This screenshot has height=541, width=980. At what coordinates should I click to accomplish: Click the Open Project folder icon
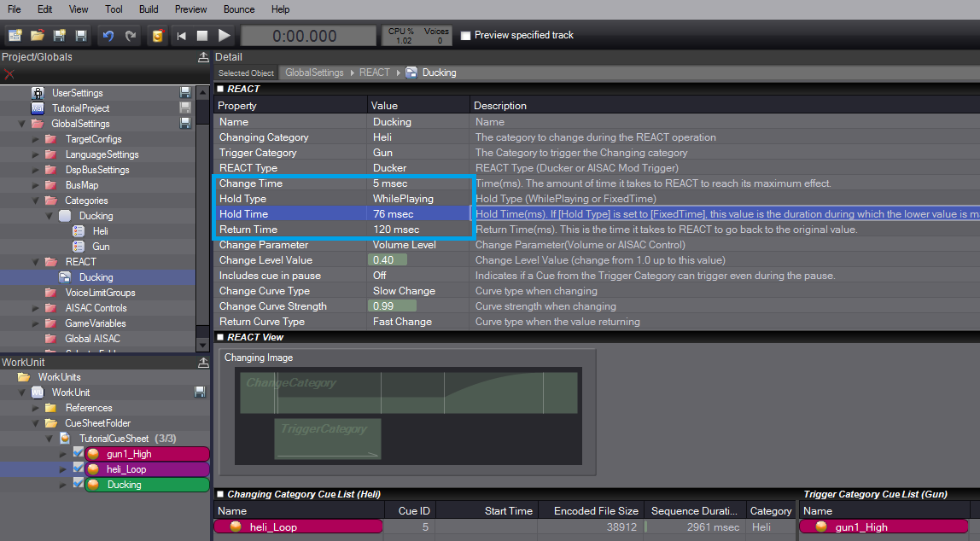click(37, 36)
